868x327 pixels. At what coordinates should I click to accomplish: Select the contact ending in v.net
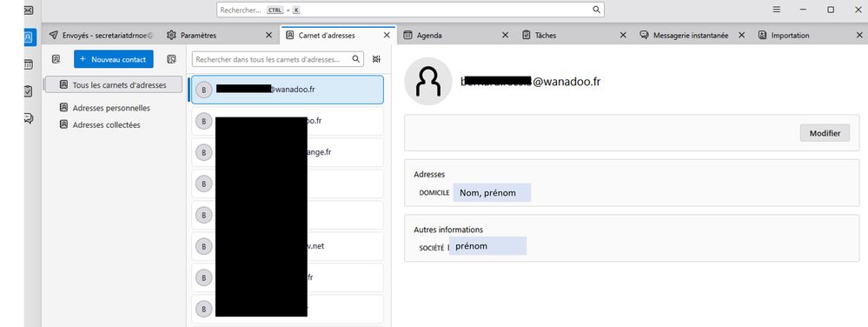tap(288, 245)
